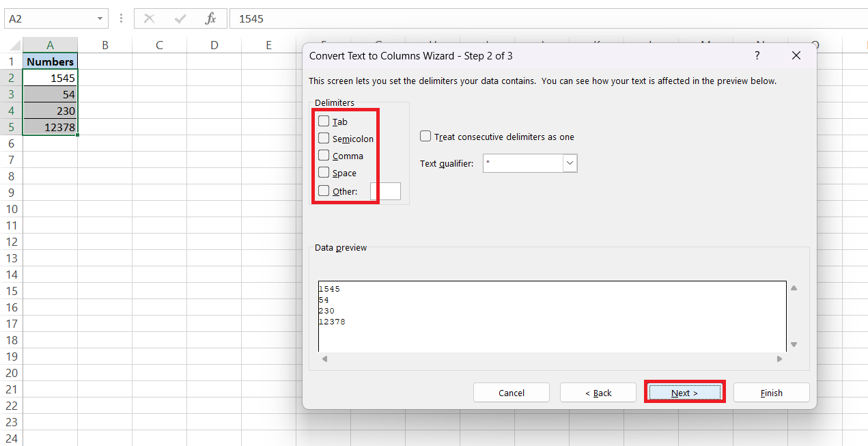Click the formula bar Enter checkmark icon
The width and height of the screenshot is (868, 446).
pyautogui.click(x=180, y=18)
